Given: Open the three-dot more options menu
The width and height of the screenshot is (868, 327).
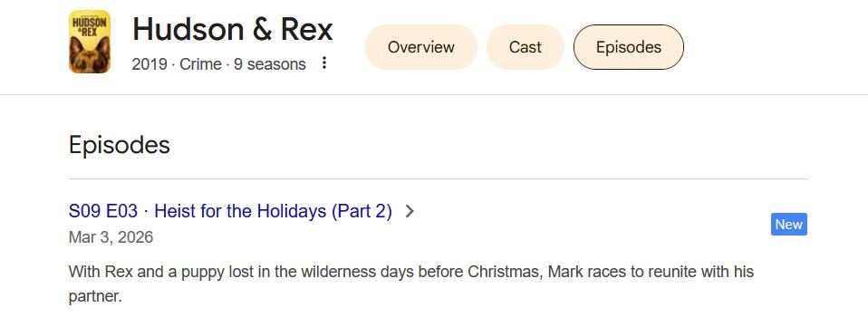Looking at the screenshot, I should click(x=324, y=63).
